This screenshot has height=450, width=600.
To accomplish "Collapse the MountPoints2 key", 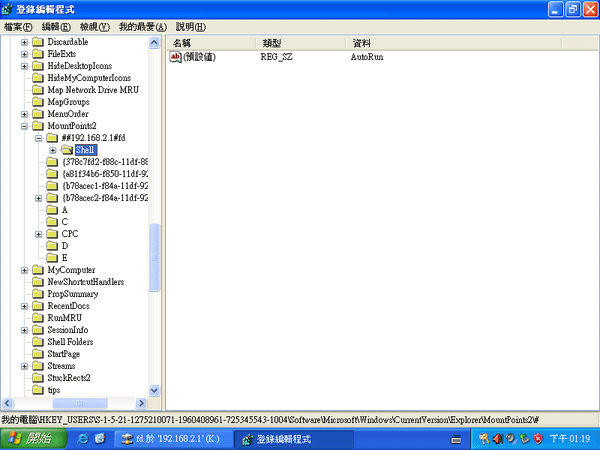I will click(x=24, y=126).
